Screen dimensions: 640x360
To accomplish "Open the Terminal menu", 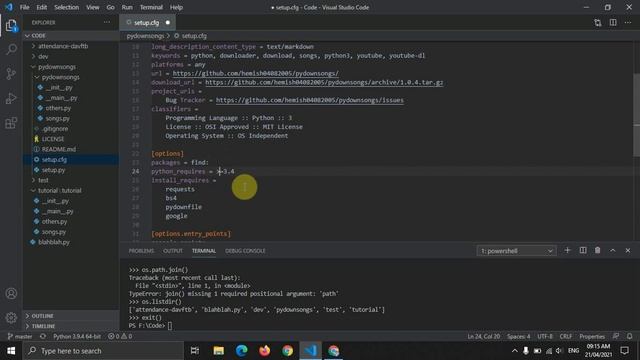I will pos(151,7).
